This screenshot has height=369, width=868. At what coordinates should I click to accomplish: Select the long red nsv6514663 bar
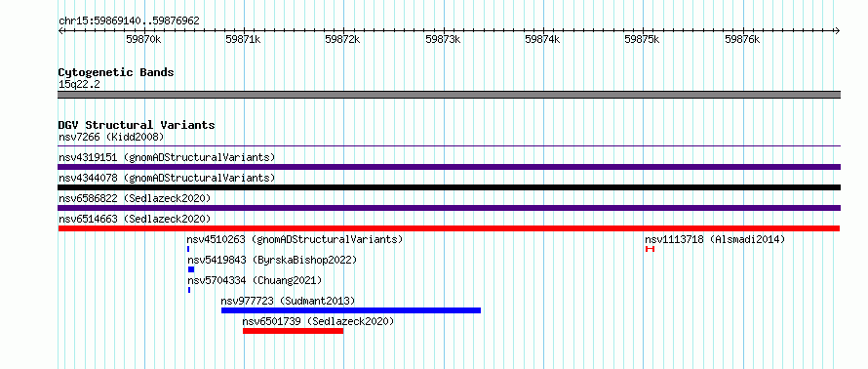449,228
